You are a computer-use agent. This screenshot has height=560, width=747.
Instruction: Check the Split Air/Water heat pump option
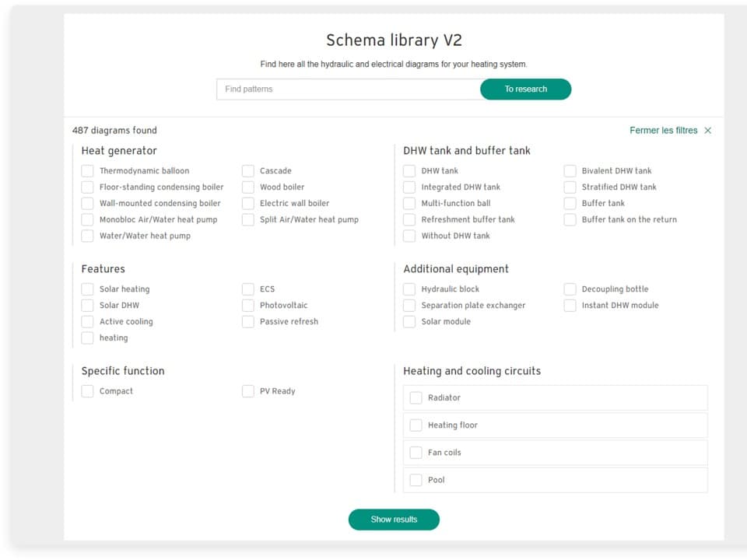click(x=247, y=219)
